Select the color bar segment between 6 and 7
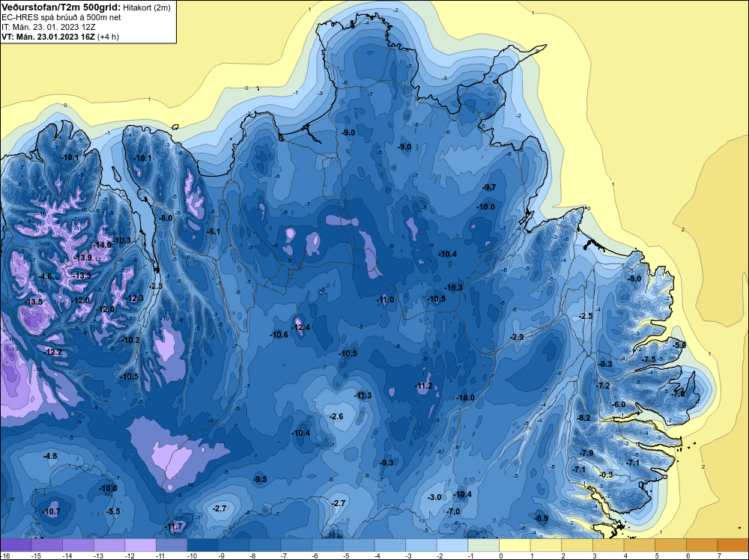The width and height of the screenshot is (749, 560). (703, 545)
